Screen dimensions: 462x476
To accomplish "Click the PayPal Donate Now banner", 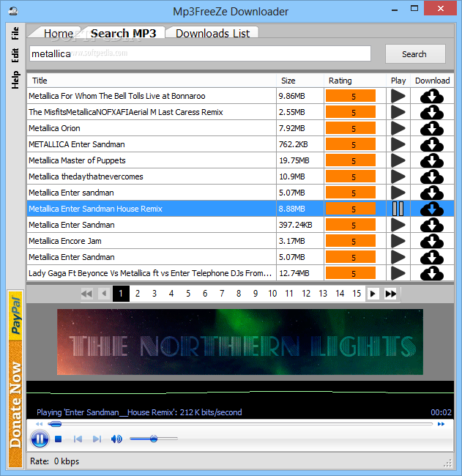I will pos(15,379).
